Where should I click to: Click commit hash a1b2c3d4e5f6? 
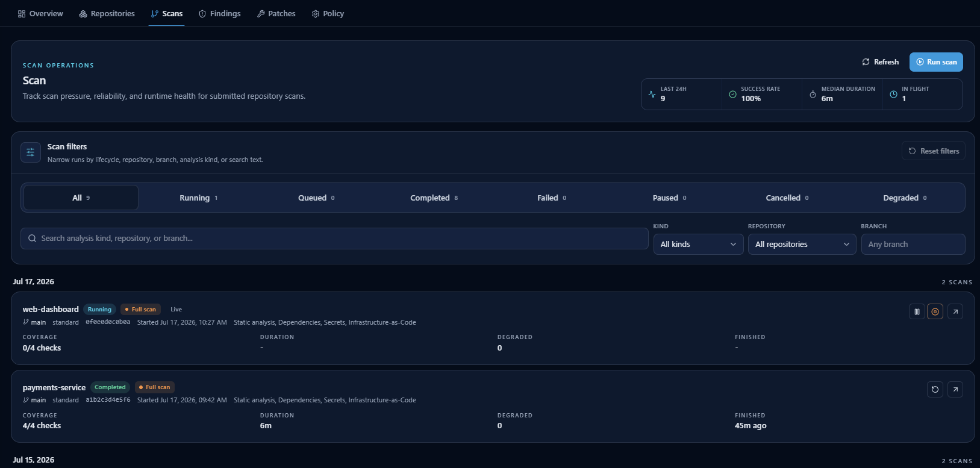click(x=108, y=400)
